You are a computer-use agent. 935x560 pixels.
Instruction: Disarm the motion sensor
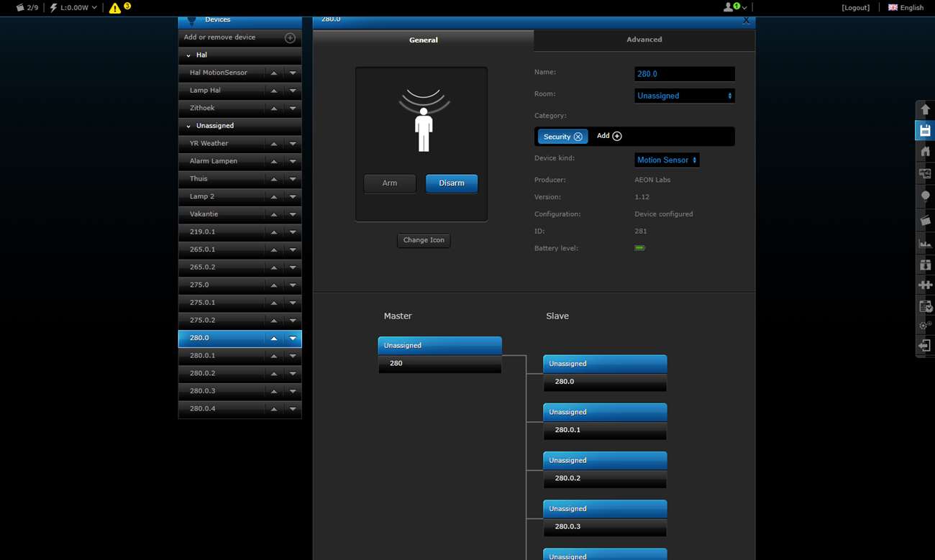[x=451, y=183]
